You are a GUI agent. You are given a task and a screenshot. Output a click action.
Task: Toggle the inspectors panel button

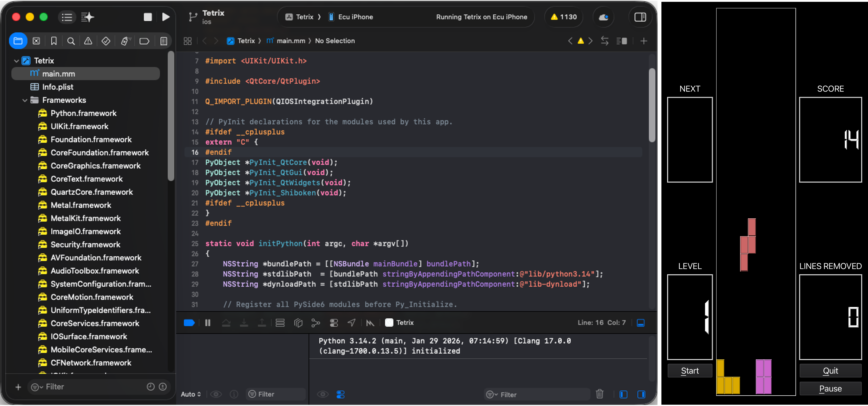pyautogui.click(x=640, y=17)
